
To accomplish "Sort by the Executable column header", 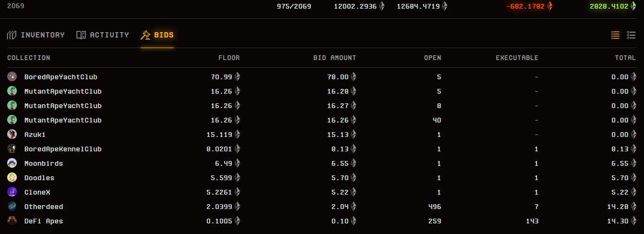I will tap(517, 58).
